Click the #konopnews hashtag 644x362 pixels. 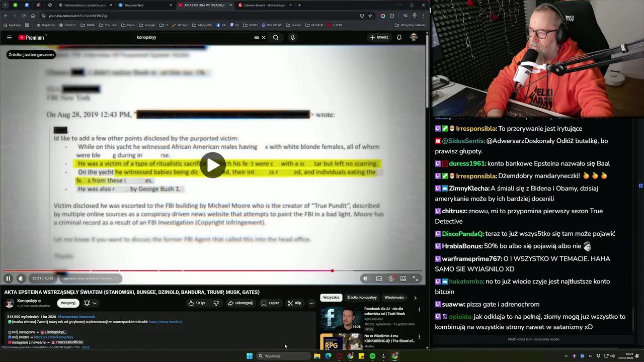pos(68,317)
